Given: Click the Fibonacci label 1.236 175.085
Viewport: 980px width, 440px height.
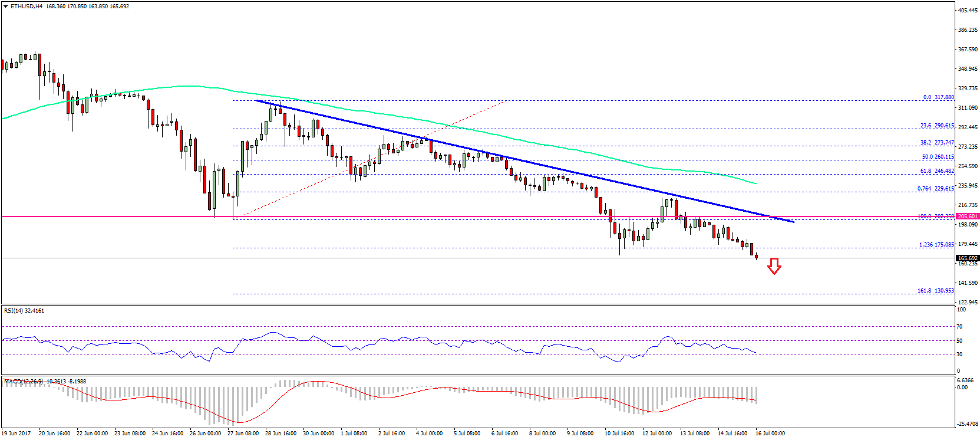Looking at the screenshot, I should [x=936, y=244].
